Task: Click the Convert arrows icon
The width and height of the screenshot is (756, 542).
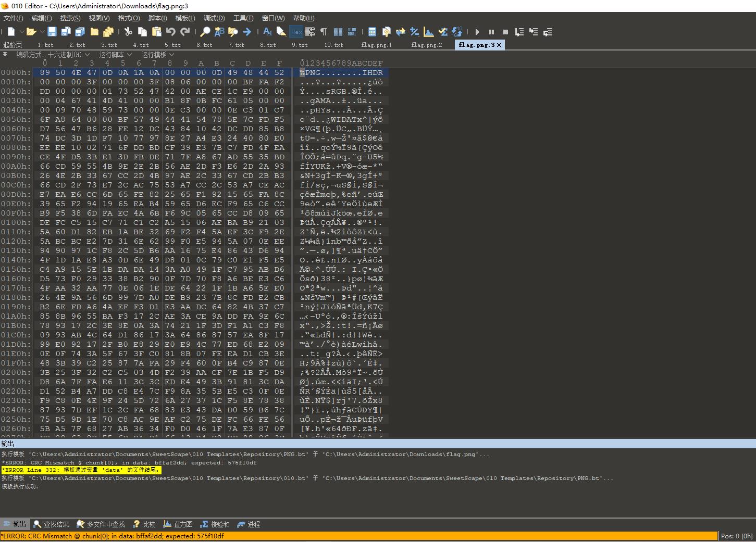Action: tap(400, 32)
